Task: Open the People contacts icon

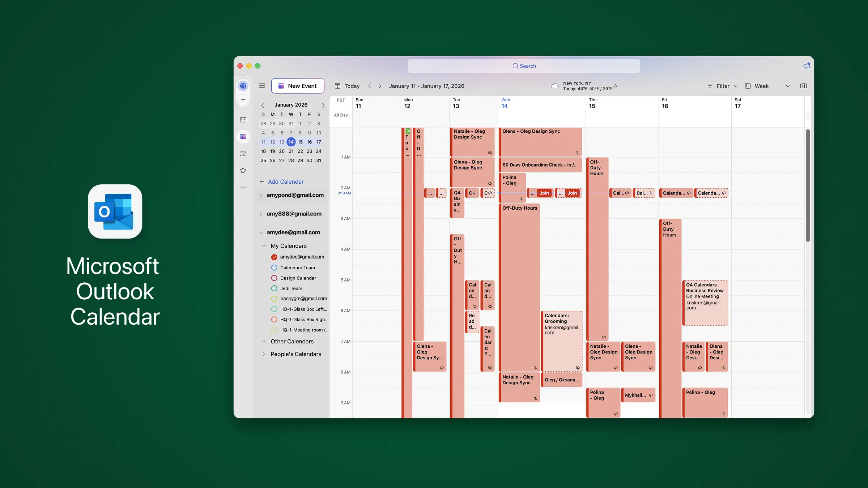Action: (x=243, y=154)
